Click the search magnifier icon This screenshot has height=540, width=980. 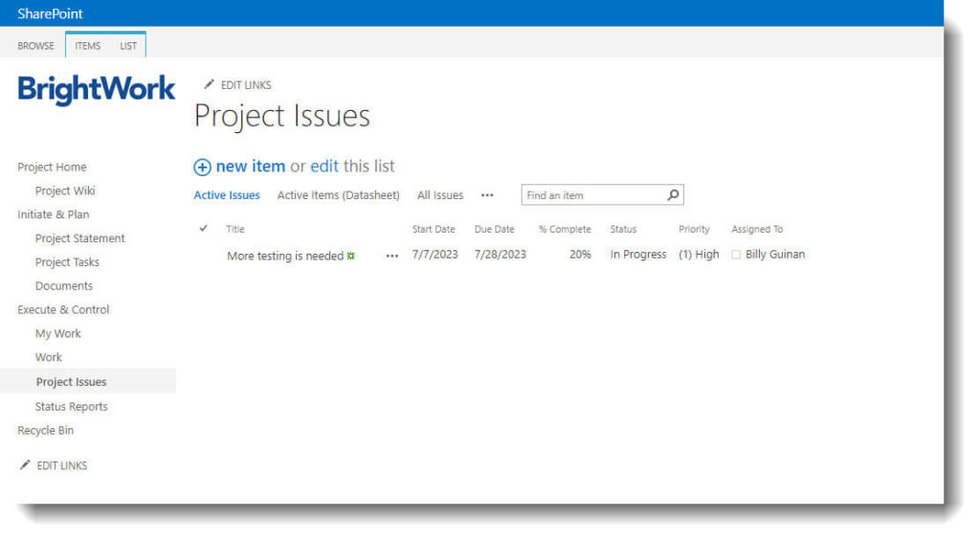(x=673, y=195)
